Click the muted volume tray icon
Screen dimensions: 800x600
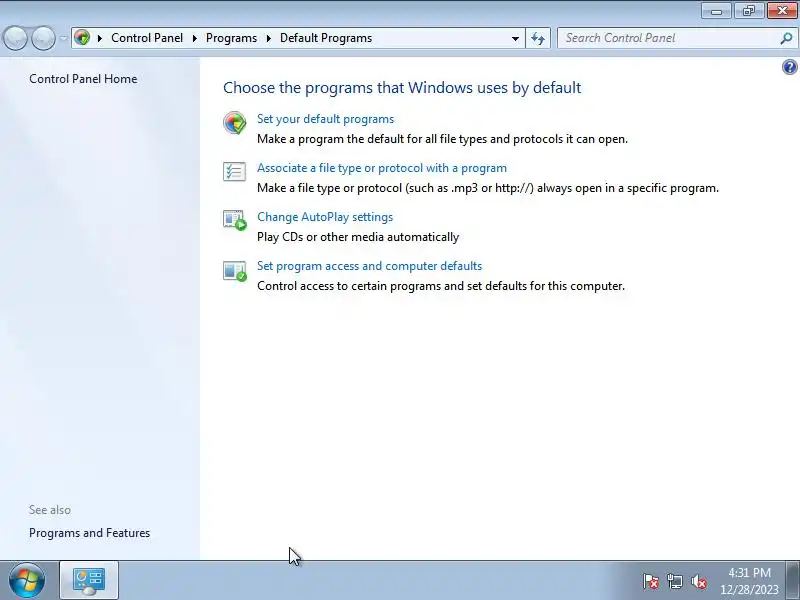[x=698, y=581]
